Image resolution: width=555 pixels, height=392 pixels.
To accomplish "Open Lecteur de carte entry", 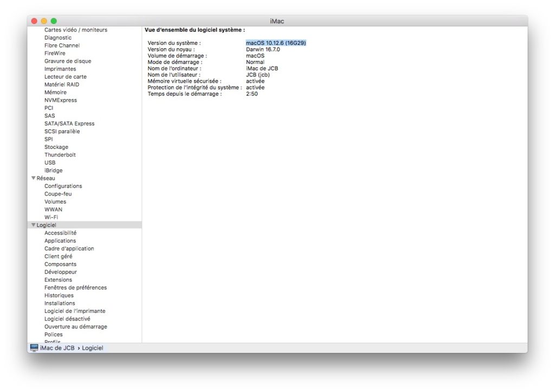I will tap(66, 76).
